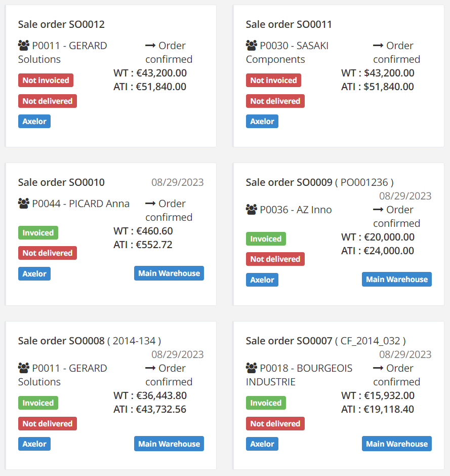Click Main Warehouse tag on SO0010
The width and height of the screenshot is (450, 476).
(169, 273)
